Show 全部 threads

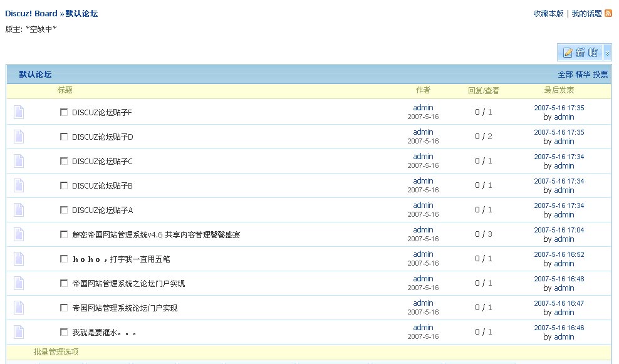pos(565,74)
